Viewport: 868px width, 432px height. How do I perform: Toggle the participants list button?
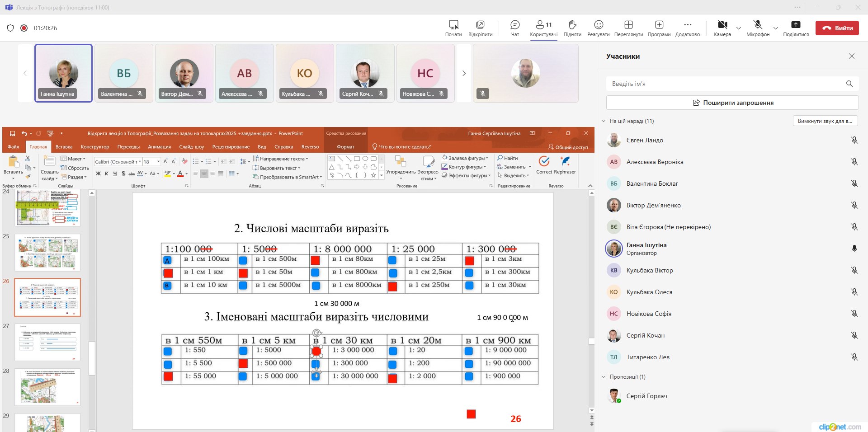pyautogui.click(x=543, y=25)
